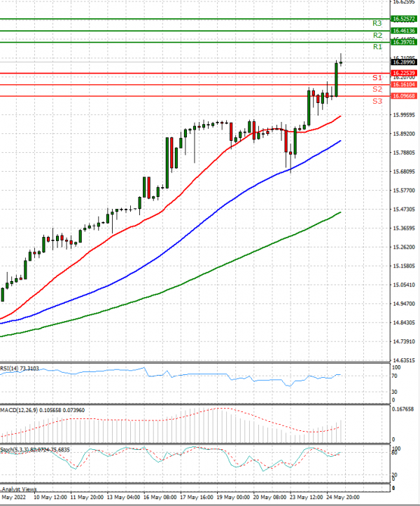The height and width of the screenshot is (506, 420).
Task: Click the 23 May 12:00 time label
Action: [x=306, y=497]
